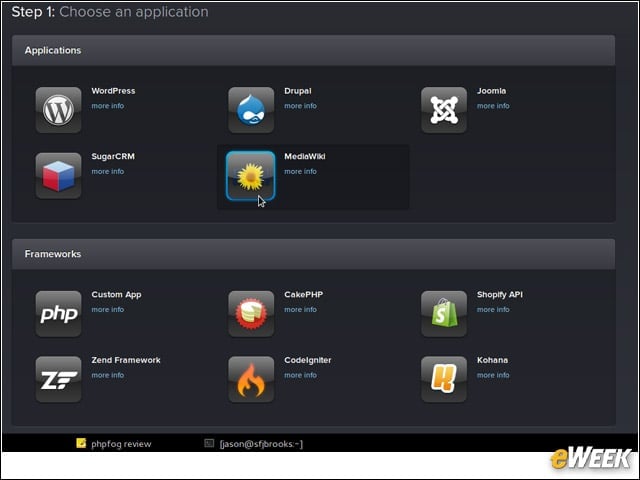
Task: Click the Applications section header
Action: [x=313, y=50]
